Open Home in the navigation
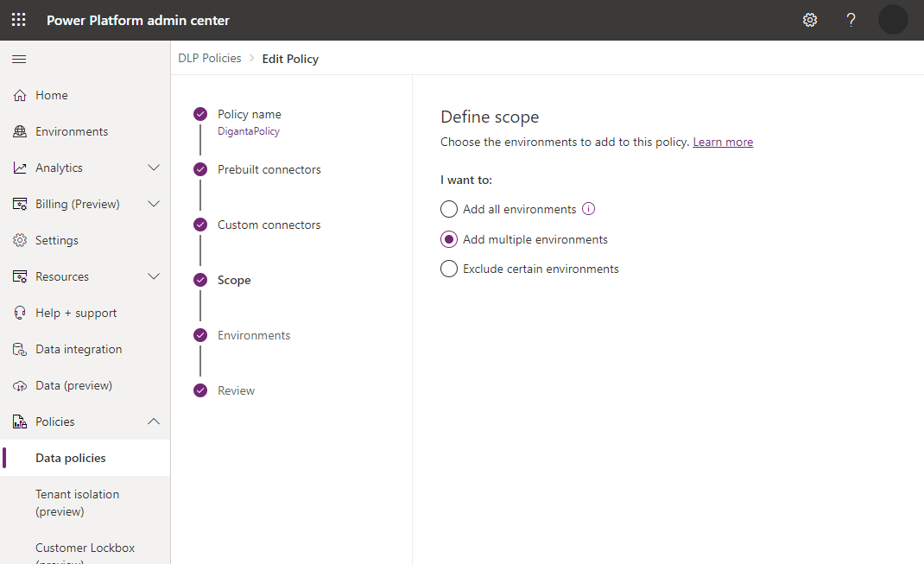This screenshot has width=924, height=564. coord(51,96)
